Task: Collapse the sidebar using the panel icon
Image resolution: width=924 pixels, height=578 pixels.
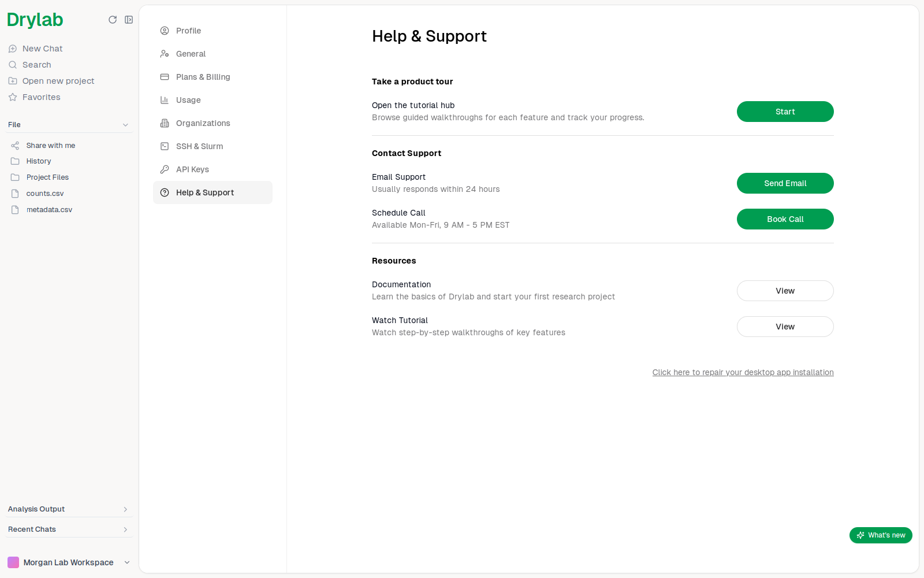Action: [x=129, y=20]
